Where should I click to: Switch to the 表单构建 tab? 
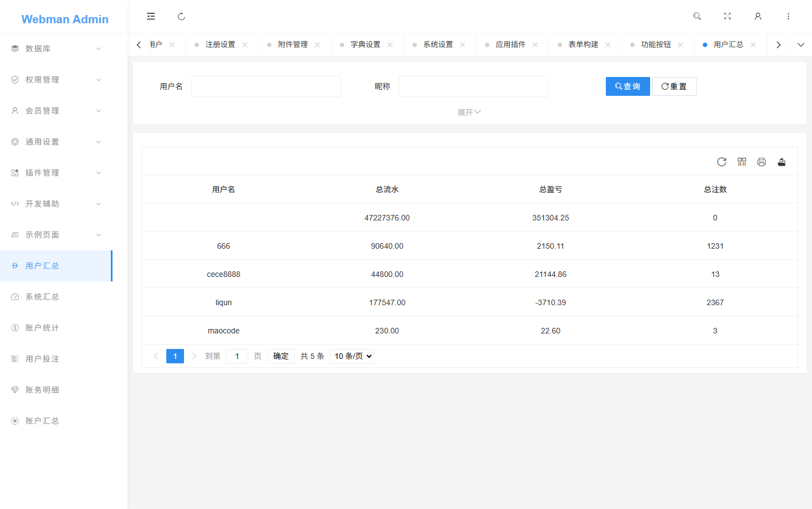coord(585,44)
